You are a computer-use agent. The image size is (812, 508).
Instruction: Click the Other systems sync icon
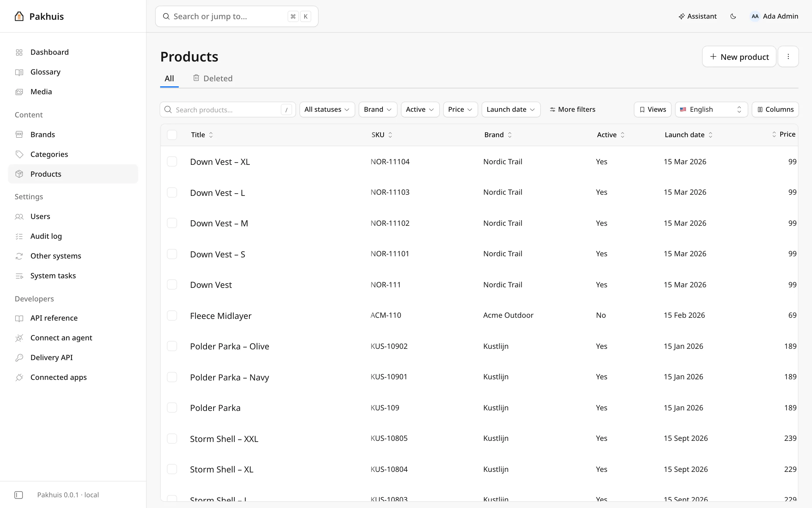click(x=19, y=256)
